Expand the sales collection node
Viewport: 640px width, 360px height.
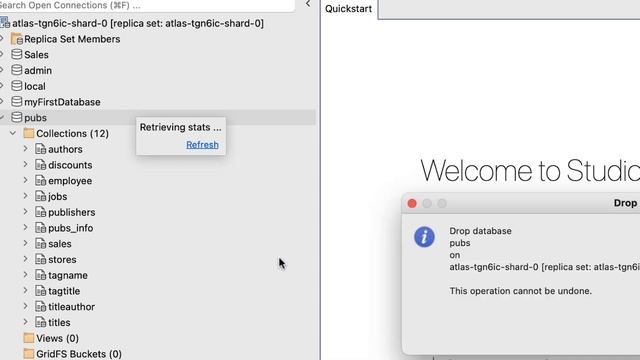[x=25, y=243]
